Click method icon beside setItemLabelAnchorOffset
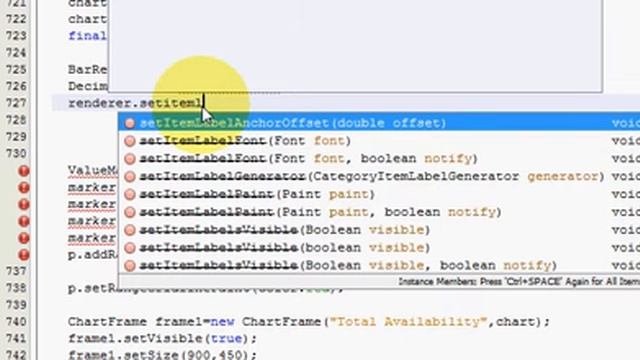640x360 pixels. click(130, 123)
